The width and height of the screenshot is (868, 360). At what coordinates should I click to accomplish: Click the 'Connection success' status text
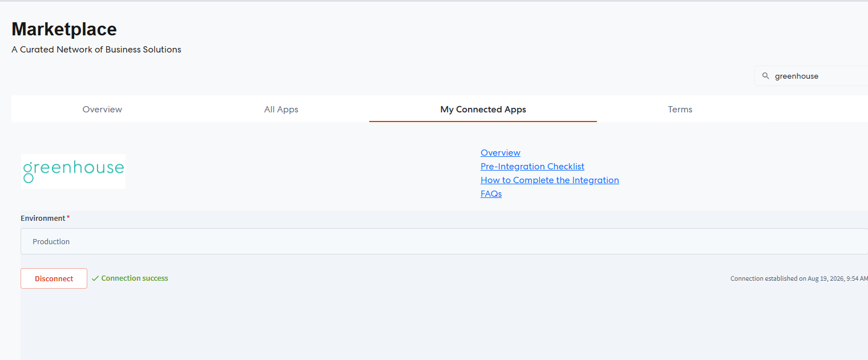pyautogui.click(x=135, y=278)
